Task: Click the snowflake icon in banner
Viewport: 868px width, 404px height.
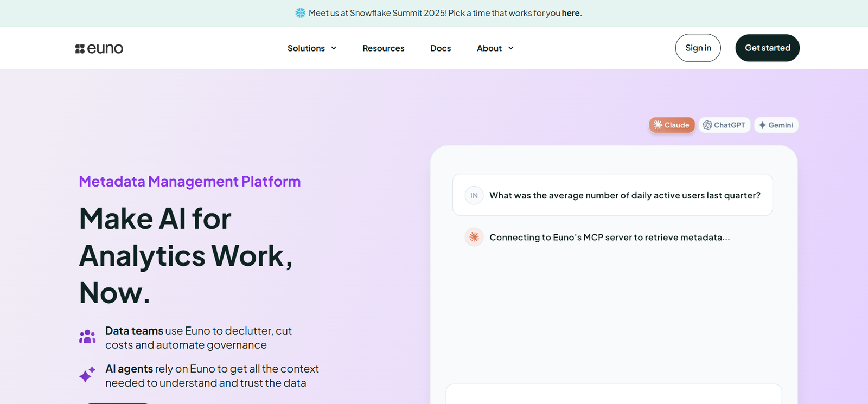Action: [x=301, y=13]
